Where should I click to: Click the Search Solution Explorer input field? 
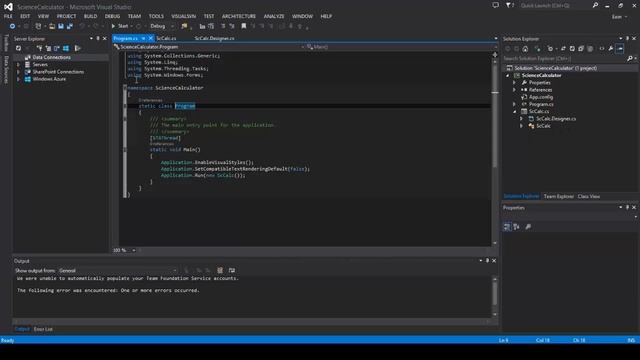564,58
